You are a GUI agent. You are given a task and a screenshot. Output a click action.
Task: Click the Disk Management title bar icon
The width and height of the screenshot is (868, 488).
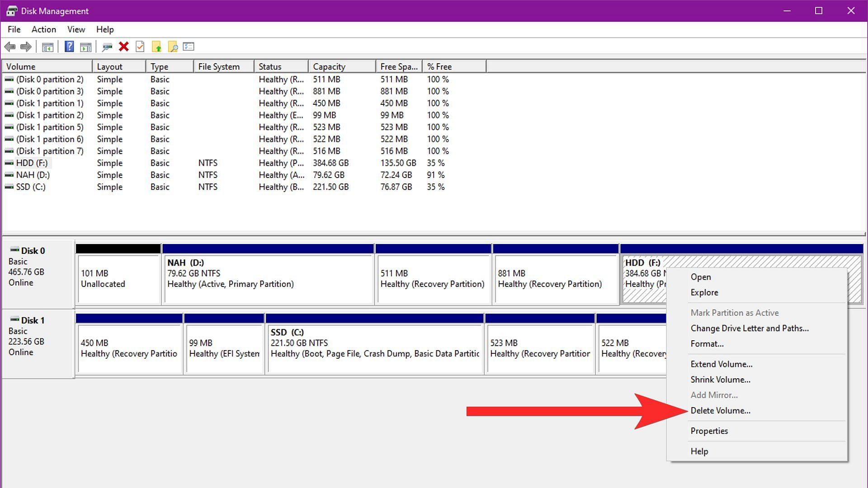[x=12, y=11]
